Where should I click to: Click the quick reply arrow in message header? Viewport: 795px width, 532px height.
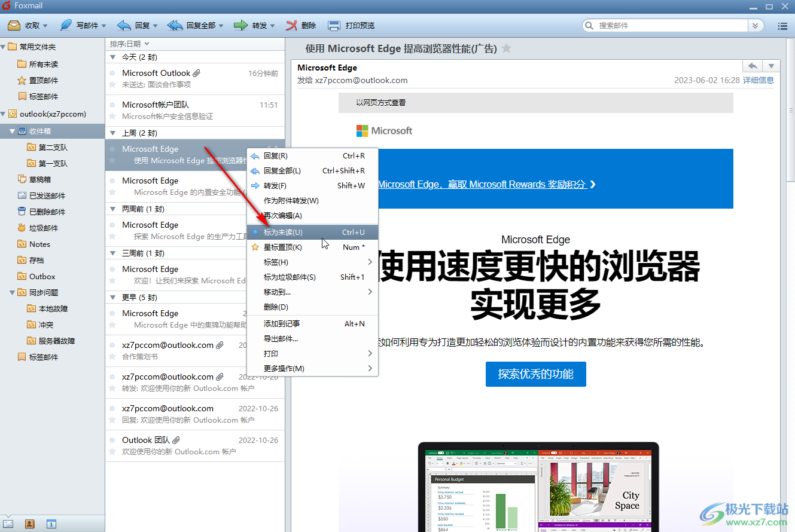coord(753,66)
